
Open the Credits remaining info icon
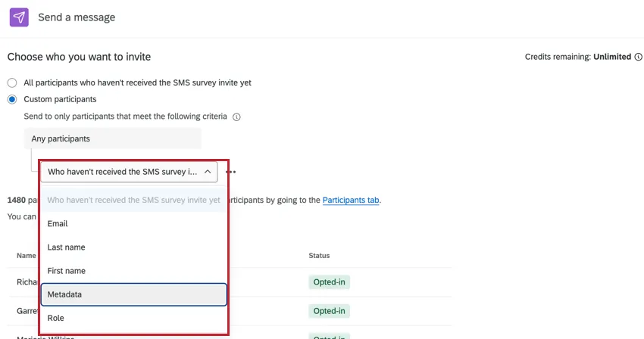coord(638,57)
